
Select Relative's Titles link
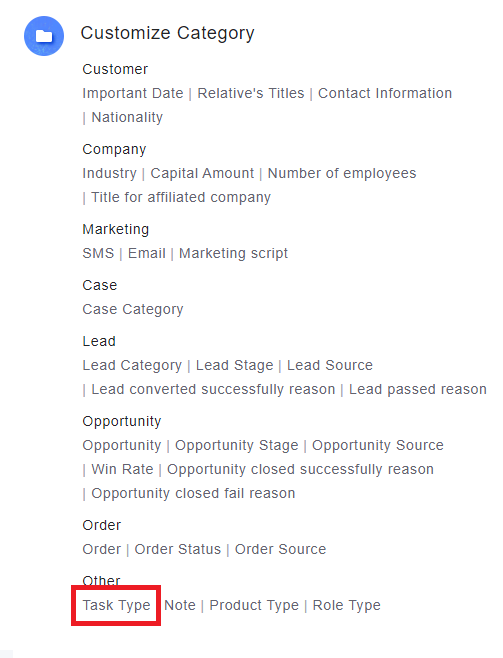251,93
